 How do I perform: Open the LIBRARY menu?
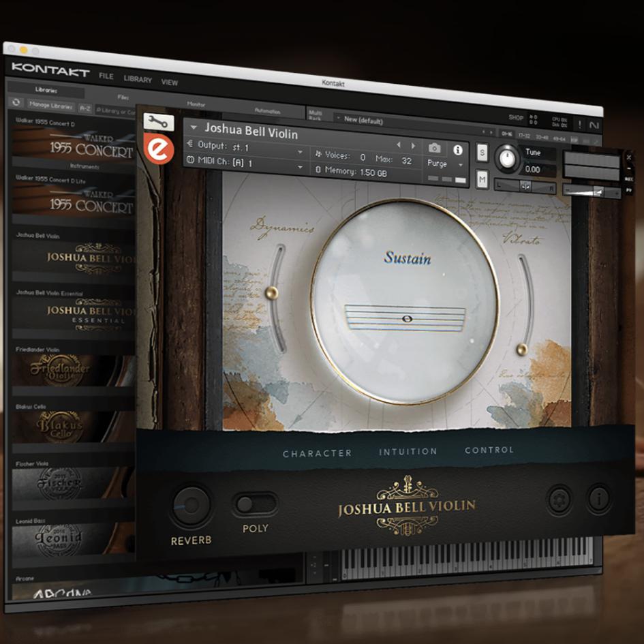(x=138, y=79)
